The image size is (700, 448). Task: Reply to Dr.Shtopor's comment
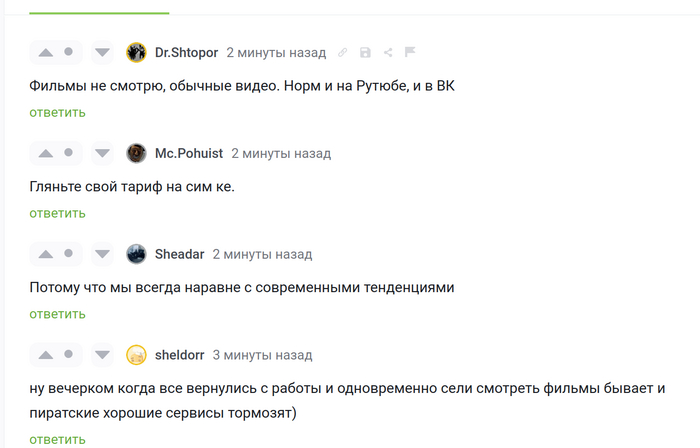tap(57, 112)
